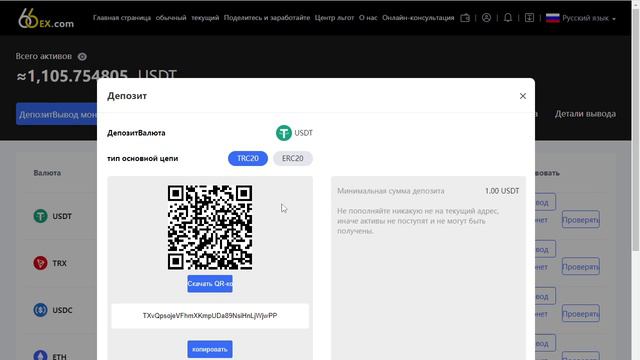Click the ДепозитВывод монет button
The image size is (640, 360).
coord(57,114)
